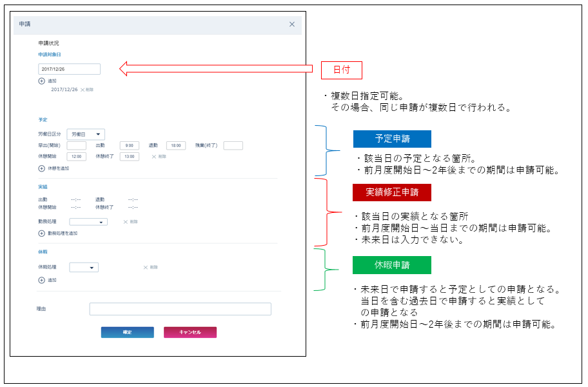Delete the listed 2017/12/26 date entry

point(87,90)
